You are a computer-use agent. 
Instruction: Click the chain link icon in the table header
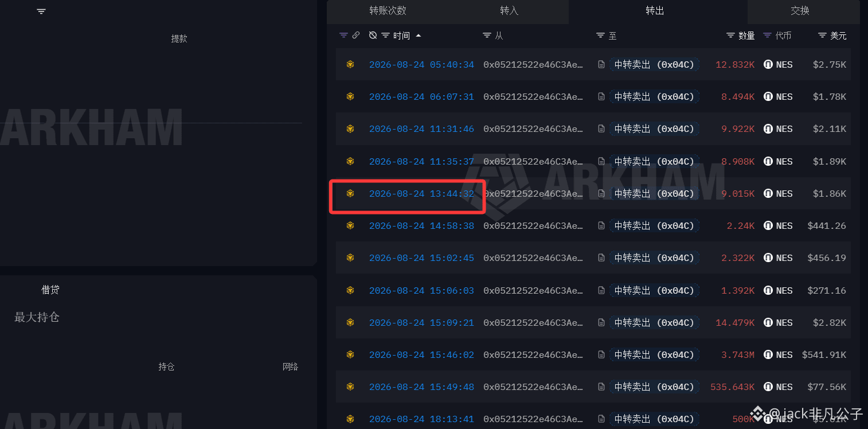(x=356, y=36)
